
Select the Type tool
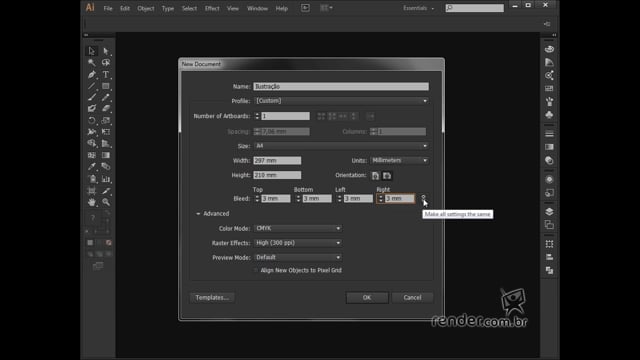106,74
